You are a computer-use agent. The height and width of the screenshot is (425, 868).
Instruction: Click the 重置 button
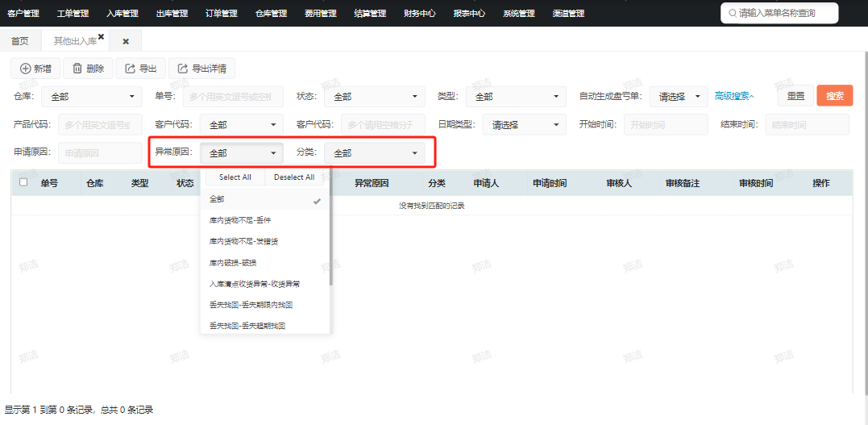pyautogui.click(x=795, y=96)
